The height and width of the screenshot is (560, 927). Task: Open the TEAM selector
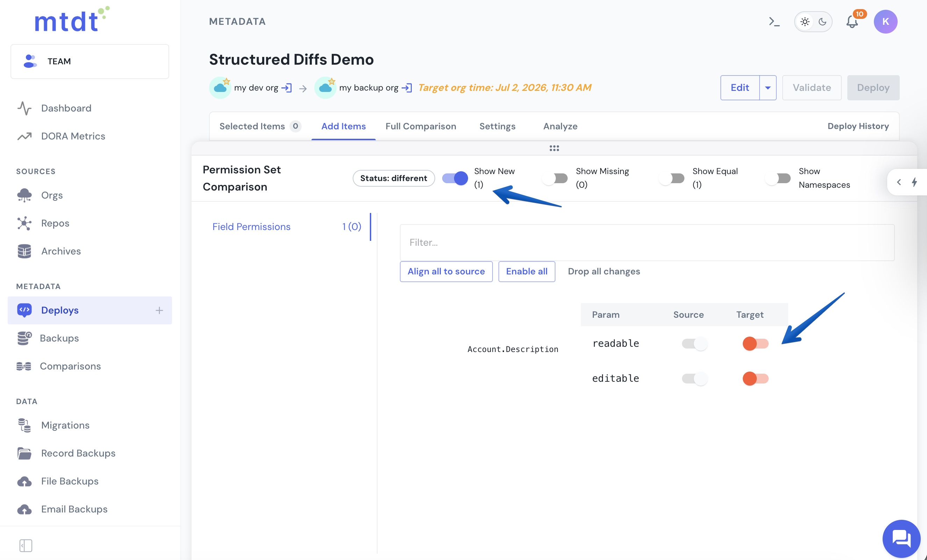point(89,61)
